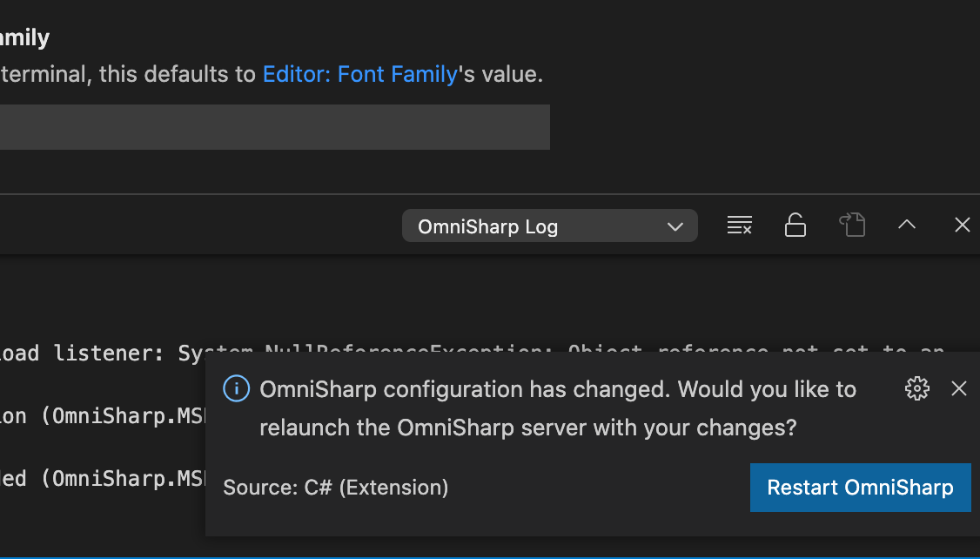Image resolution: width=980 pixels, height=559 pixels.
Task: Toggle output auto-scroll lock icon
Action: [795, 226]
